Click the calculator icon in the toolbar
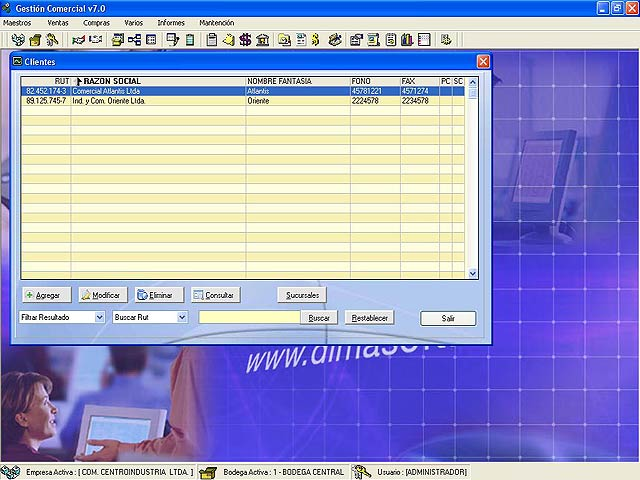The width and height of the screenshot is (640, 480). click(151, 40)
